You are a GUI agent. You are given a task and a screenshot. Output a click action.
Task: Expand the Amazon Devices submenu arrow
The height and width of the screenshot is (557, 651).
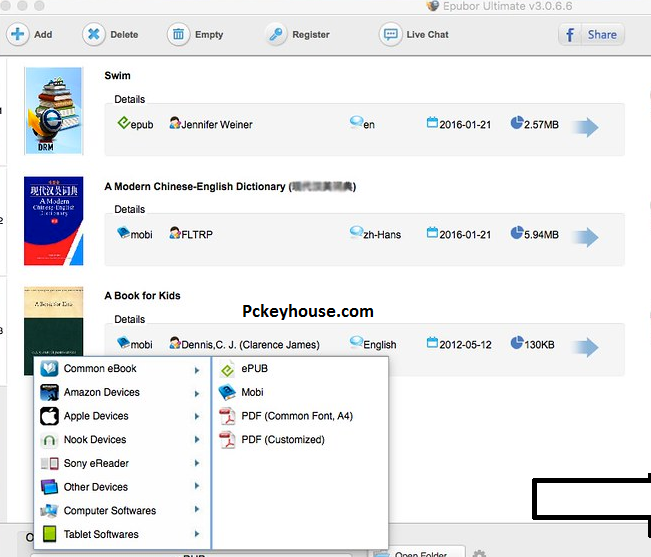coord(197,393)
